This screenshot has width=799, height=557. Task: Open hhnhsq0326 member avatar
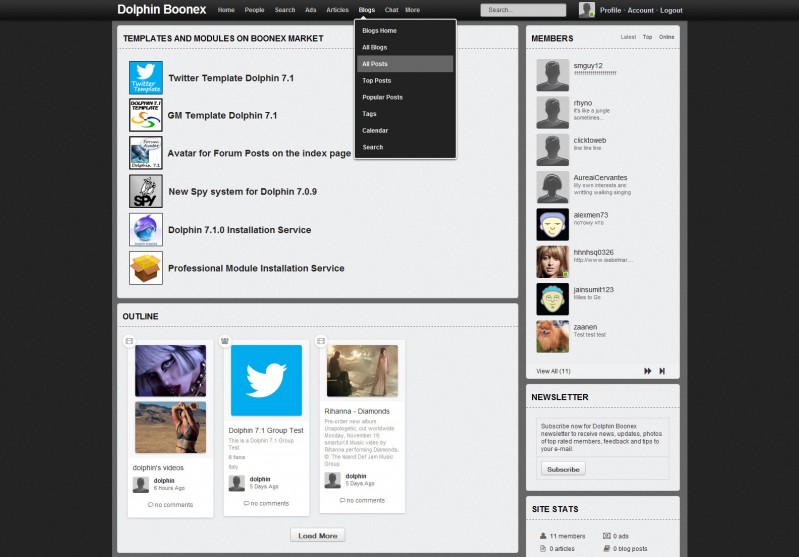pos(552,262)
